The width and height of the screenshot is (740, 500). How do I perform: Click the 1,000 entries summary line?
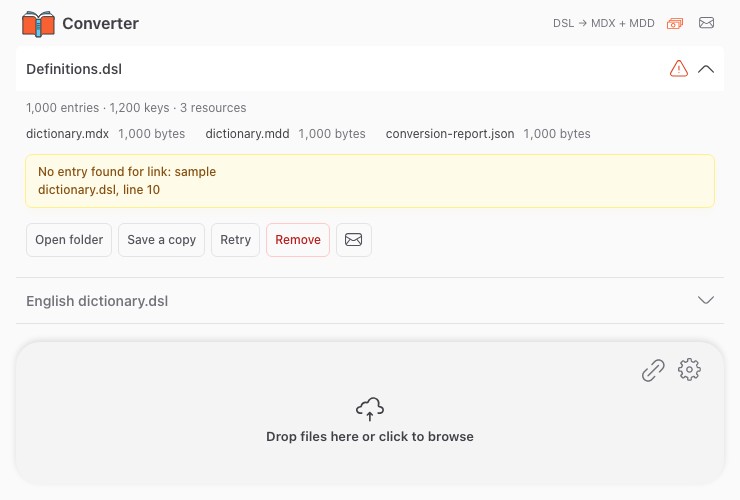[136, 108]
